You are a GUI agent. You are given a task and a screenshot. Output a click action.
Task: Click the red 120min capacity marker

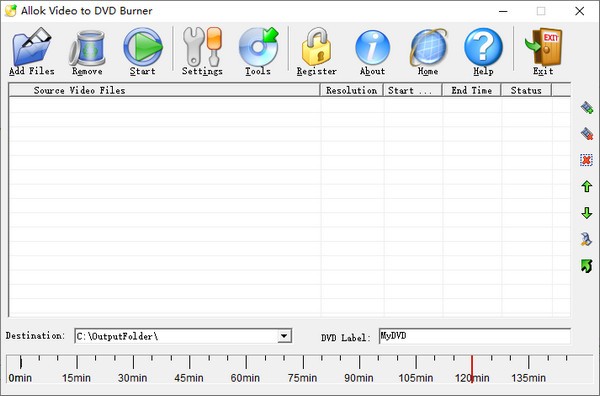pos(472,368)
